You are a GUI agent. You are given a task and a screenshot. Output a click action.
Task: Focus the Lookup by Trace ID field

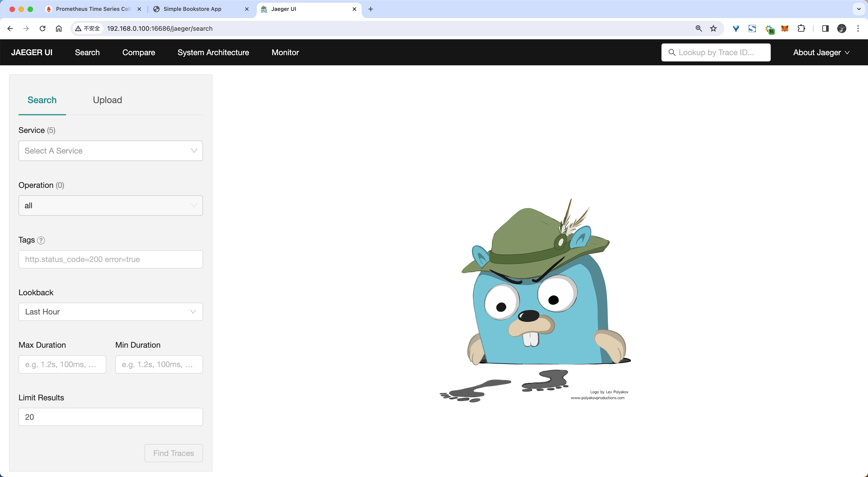pyautogui.click(x=716, y=52)
